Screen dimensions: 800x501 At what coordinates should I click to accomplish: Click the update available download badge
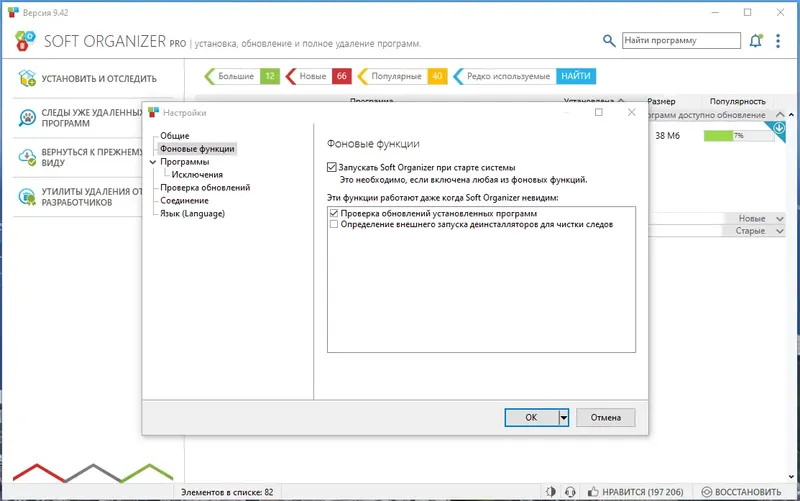click(779, 128)
